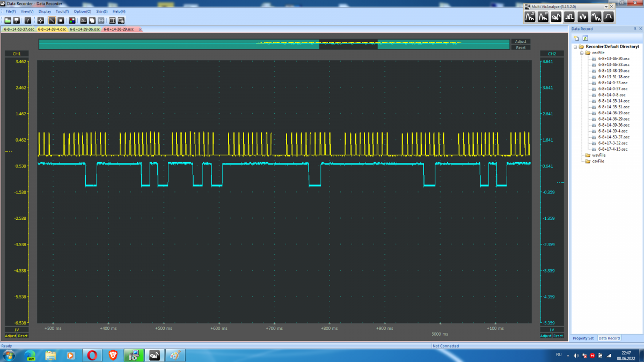The image size is (644, 362).
Task: Select the diagonal line drawing tool icon
Action: (52, 20)
